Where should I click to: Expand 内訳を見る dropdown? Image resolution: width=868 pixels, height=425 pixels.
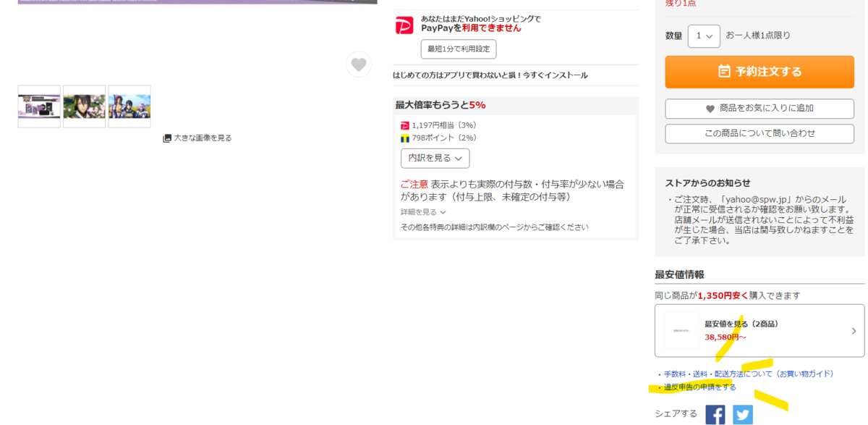[x=435, y=158]
